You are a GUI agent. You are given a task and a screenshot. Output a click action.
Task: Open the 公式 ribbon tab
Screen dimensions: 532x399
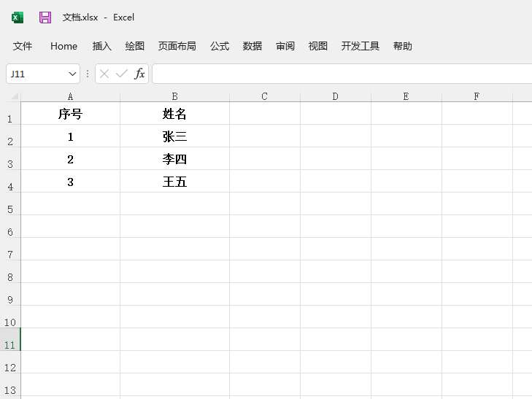220,46
